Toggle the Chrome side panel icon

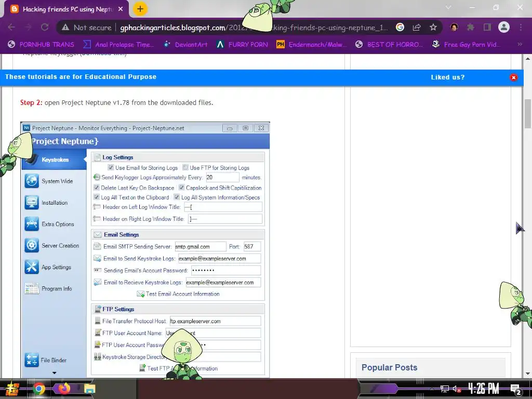(487, 27)
